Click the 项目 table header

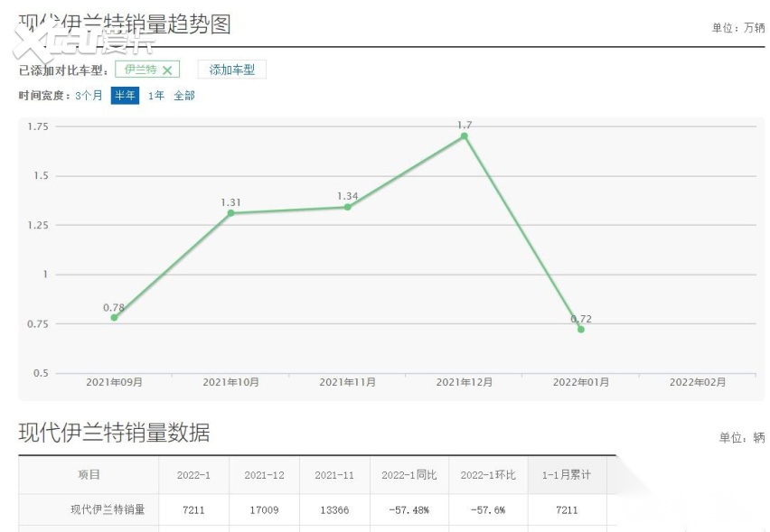tap(89, 474)
